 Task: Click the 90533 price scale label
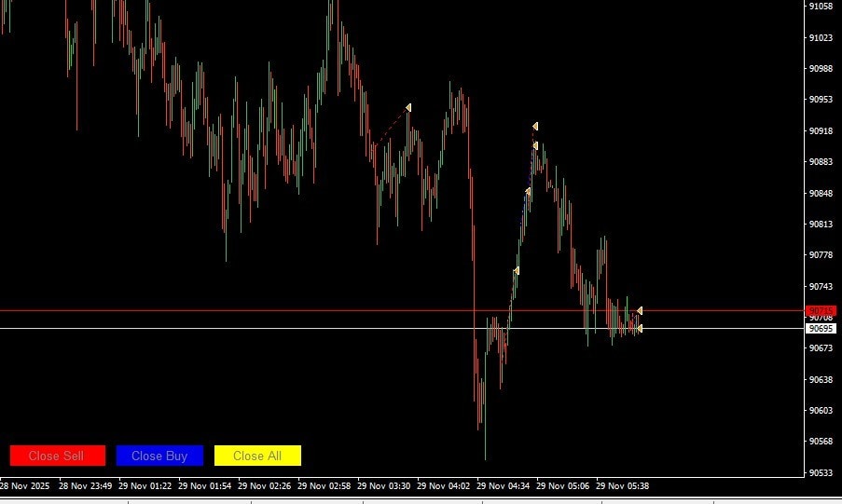(821, 473)
